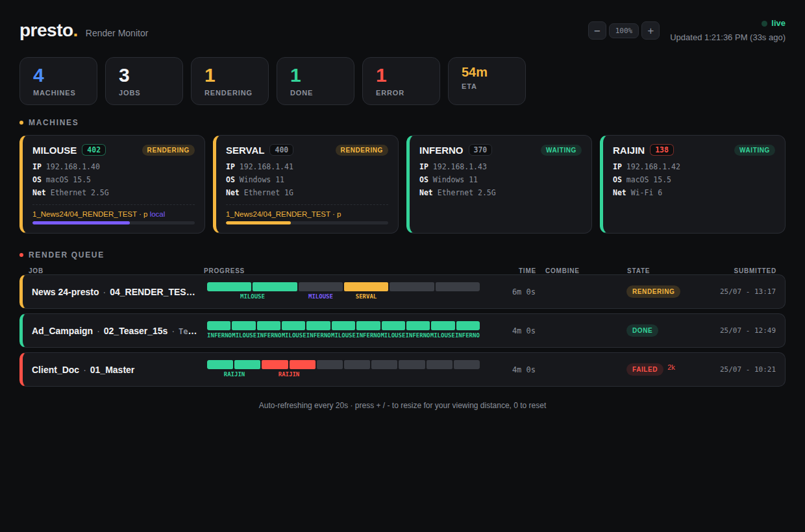Screen dimensions: 805x532
Task: Click RAIJIN's WAITING status badge
Action: 754,150
